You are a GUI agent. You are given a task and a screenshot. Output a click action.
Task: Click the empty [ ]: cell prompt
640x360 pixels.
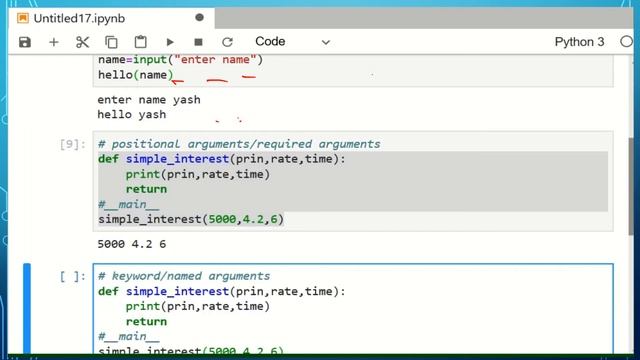point(73,276)
